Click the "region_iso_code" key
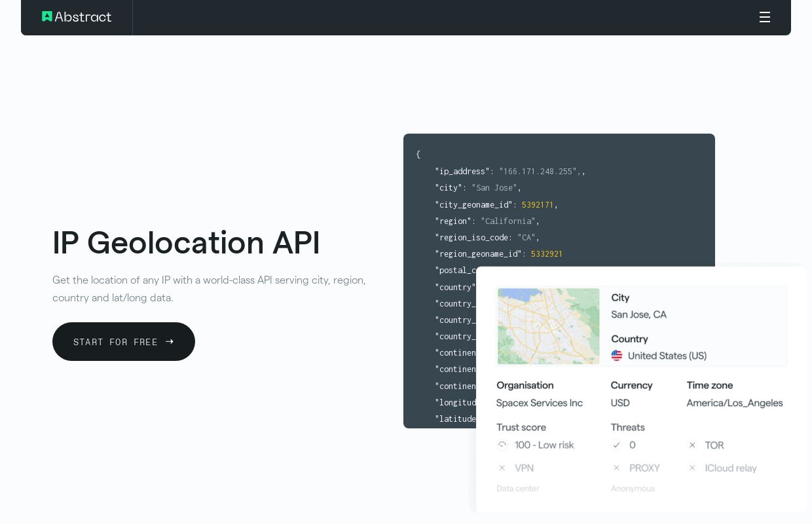Image resolution: width=812 pixels, height=524 pixels. click(x=471, y=237)
